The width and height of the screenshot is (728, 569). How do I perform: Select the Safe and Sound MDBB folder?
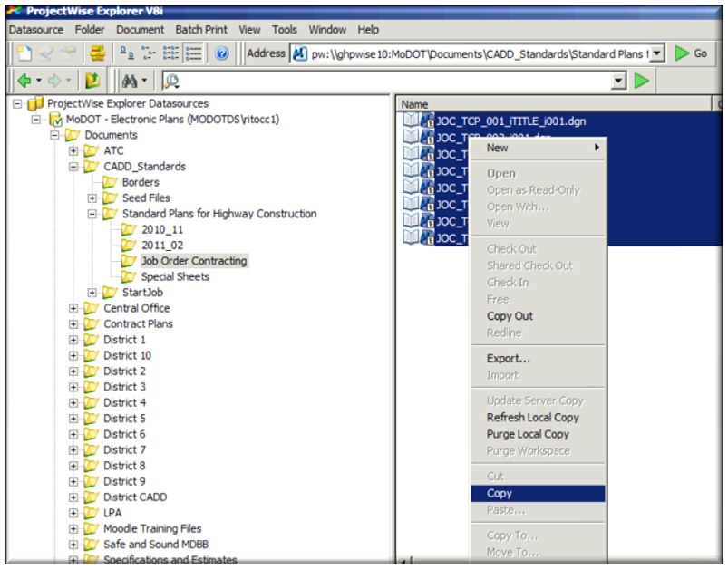(156, 545)
